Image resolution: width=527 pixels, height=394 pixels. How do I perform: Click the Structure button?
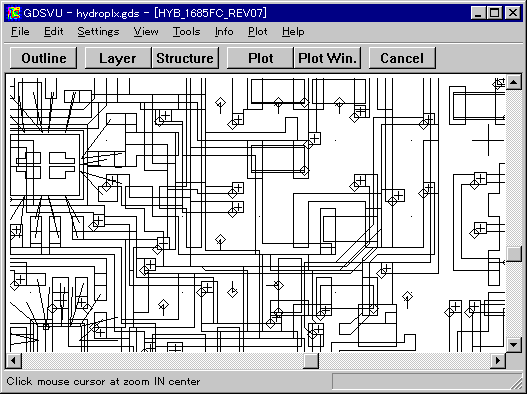pos(185,58)
